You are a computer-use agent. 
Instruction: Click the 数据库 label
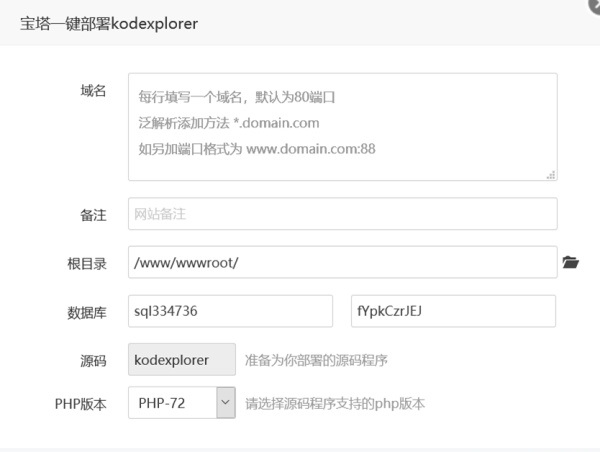coord(86,312)
